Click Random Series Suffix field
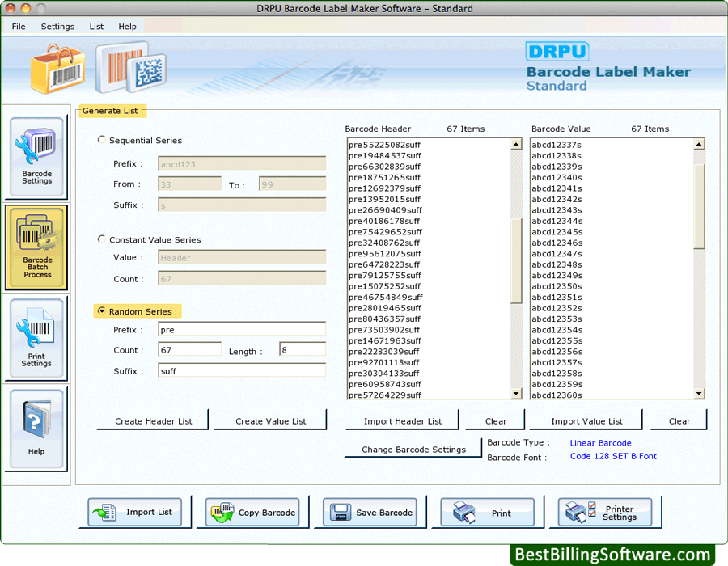This screenshot has width=728, height=566. click(x=242, y=370)
